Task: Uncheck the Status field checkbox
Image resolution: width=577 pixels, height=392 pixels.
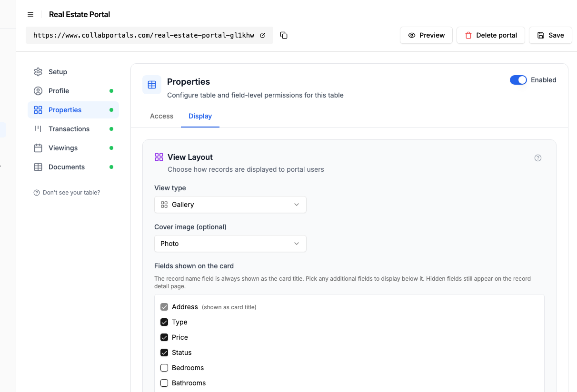Action: click(164, 353)
